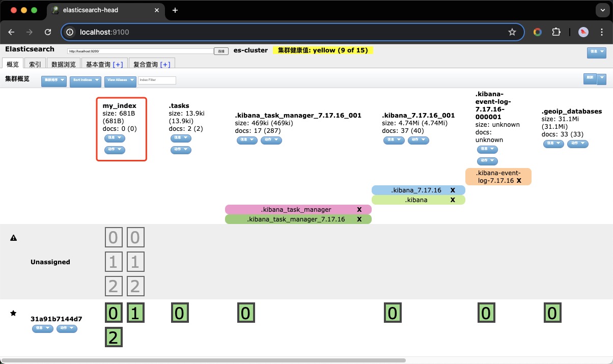Click the Index Filter input field
Screen dimensions: 613x364
click(x=157, y=80)
